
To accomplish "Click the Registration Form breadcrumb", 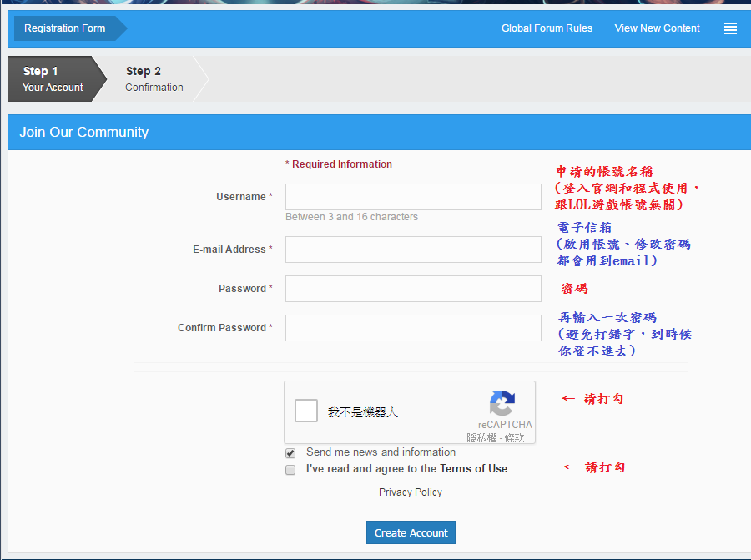I will 65,28.
